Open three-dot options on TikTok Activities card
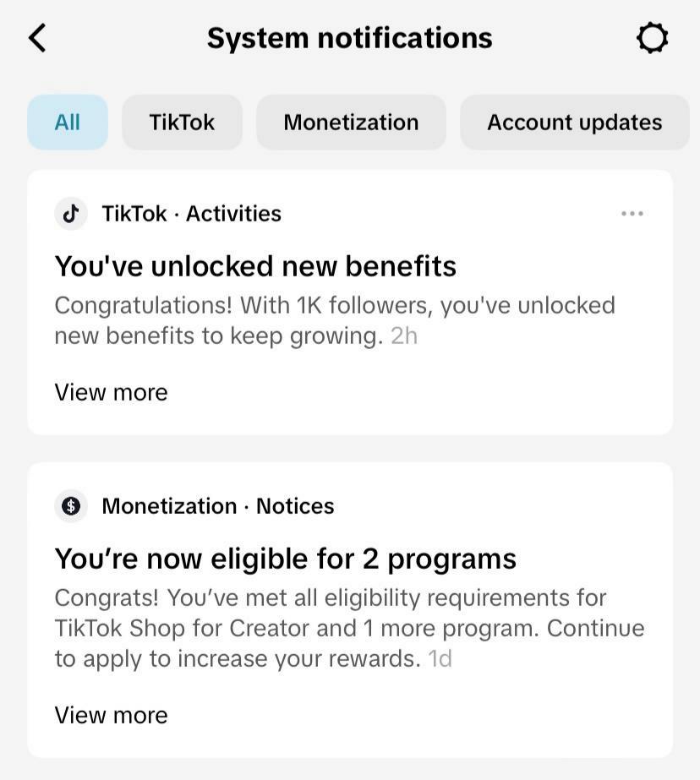The image size is (700, 780). (632, 214)
